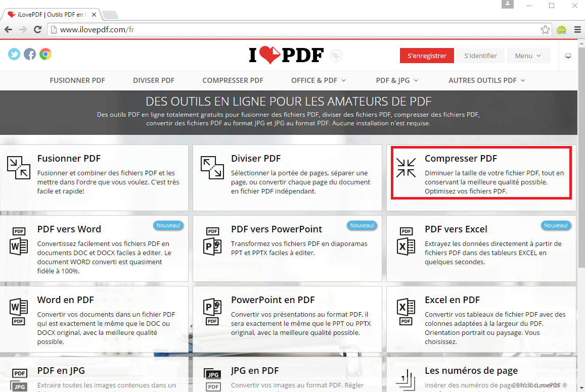The image size is (585, 392).
Task: Bookmark this page with the star icon
Action: (545, 30)
